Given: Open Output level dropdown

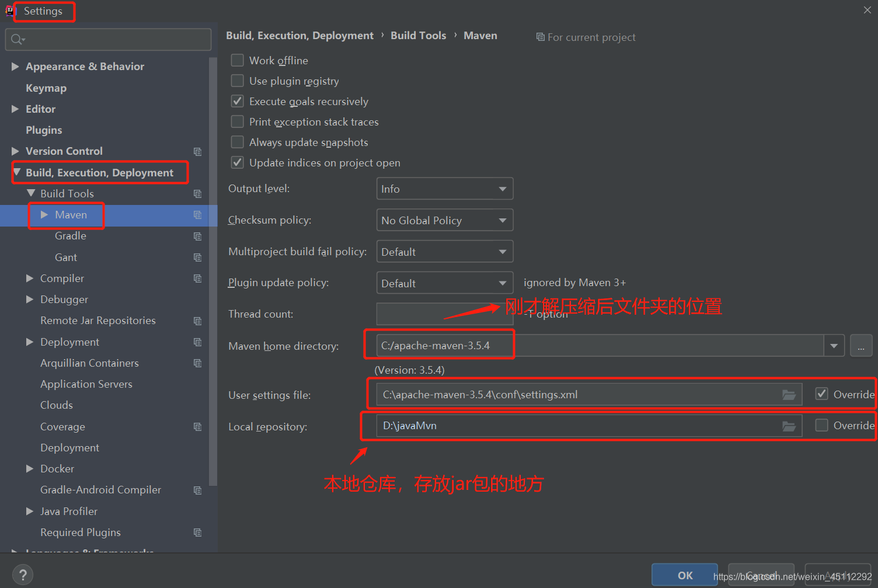Looking at the screenshot, I should [445, 189].
